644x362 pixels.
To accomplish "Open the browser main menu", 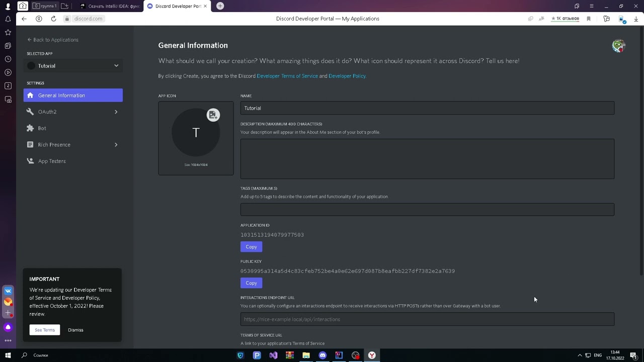I will click(592, 6).
